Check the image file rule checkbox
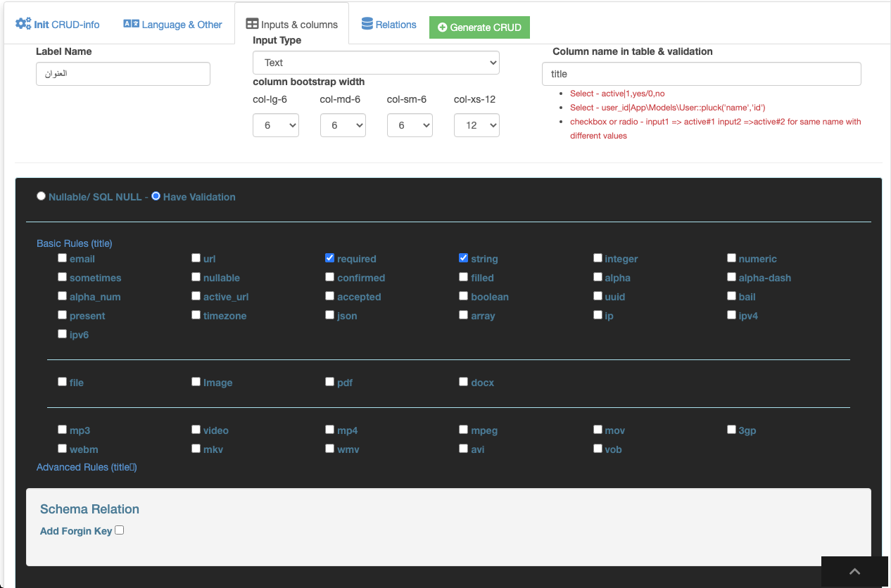This screenshot has width=891, height=588. pos(196,382)
